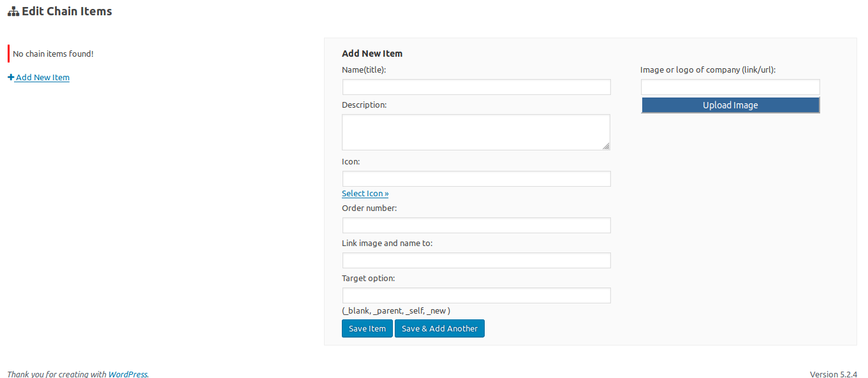Viewport: 868px width, 378px height.
Task: Click the Add New Item form heading
Action: click(372, 54)
